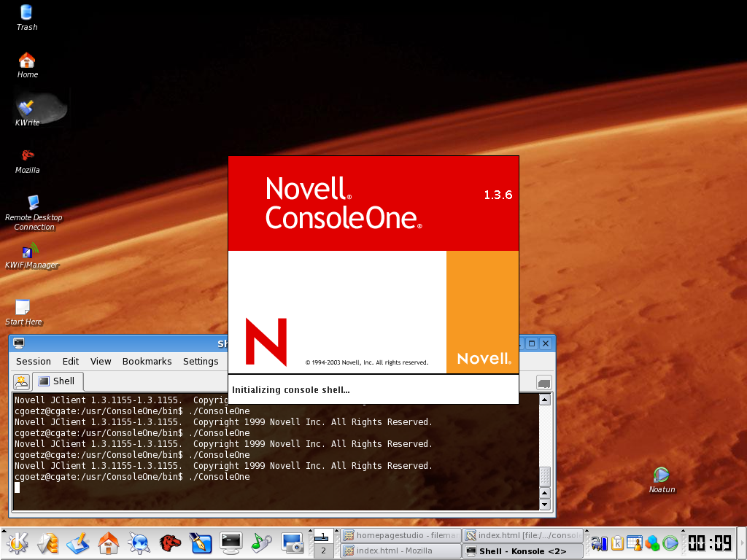Click the Novell copyright text on splash
The image size is (747, 560).
pyautogui.click(x=367, y=362)
